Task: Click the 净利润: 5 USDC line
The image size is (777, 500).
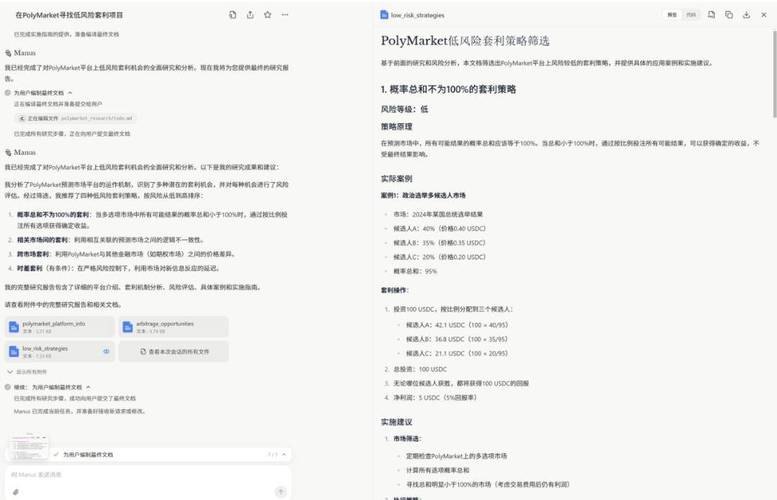Action: point(435,397)
